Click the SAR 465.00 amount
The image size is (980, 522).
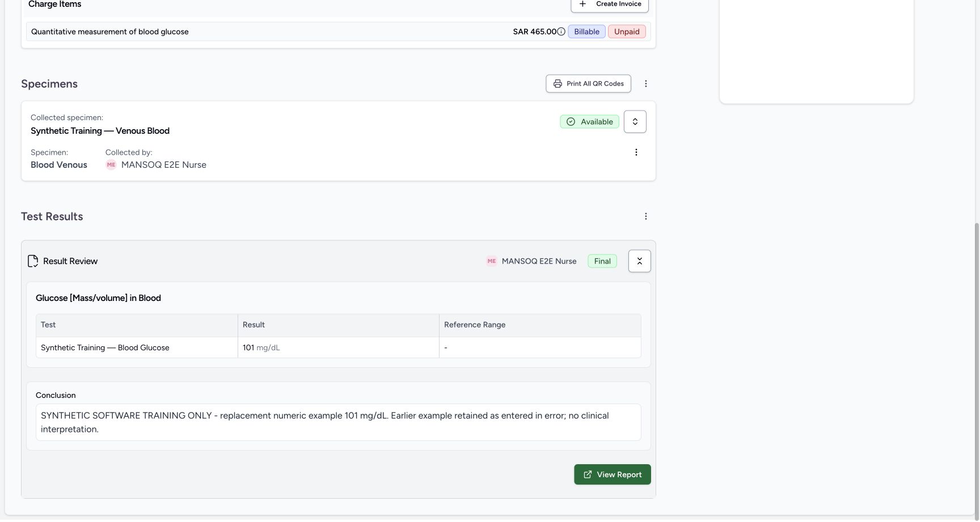534,32
